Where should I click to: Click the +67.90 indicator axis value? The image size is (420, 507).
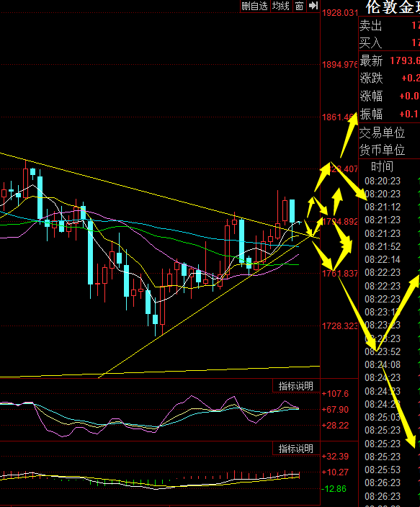pyautogui.click(x=335, y=410)
